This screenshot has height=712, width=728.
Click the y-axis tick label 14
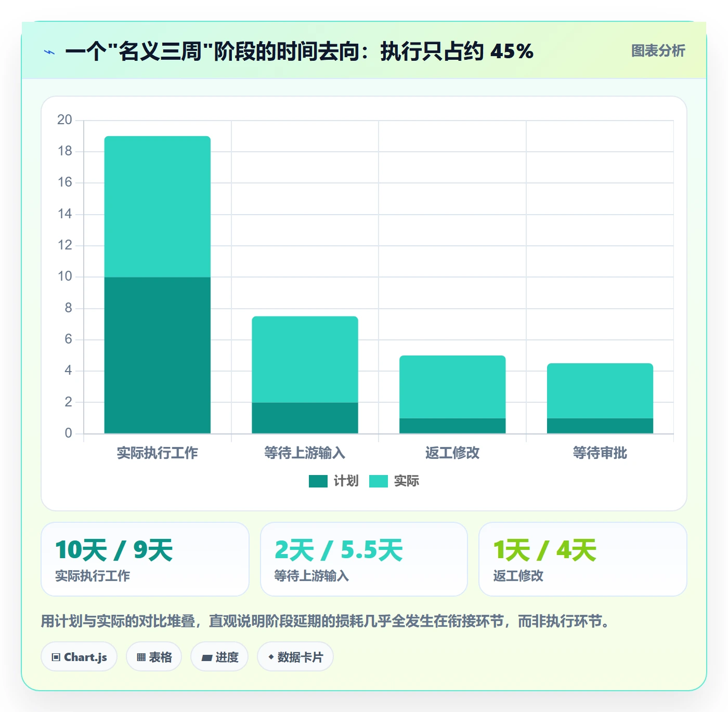point(65,214)
